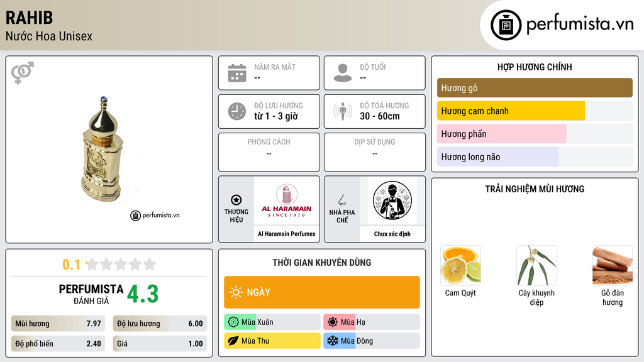
Task: Click the Độ lưu hương 6.00 score bar
Action: (x=160, y=324)
